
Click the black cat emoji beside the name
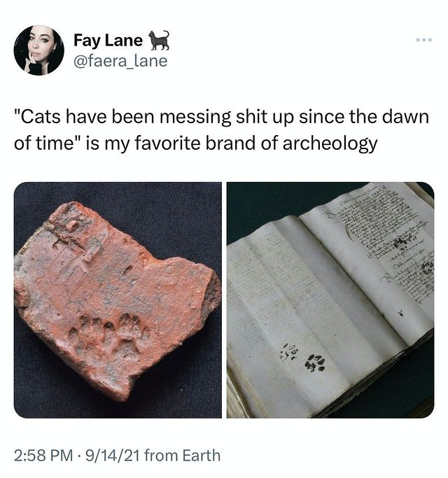coord(159,40)
